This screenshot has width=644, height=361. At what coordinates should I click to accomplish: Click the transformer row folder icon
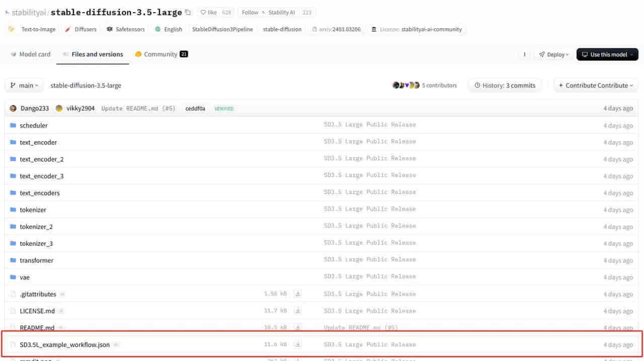(13, 260)
